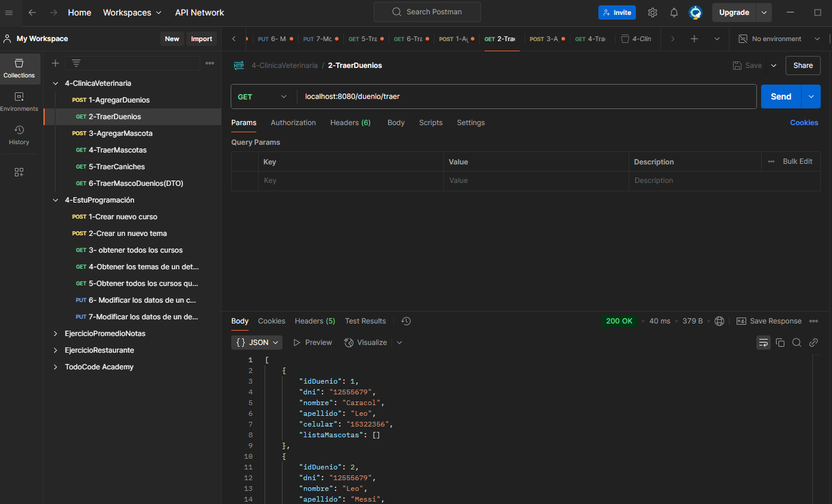Select 5-TraerCaniches request in sidebar
The height and width of the screenshot is (504, 832).
pos(116,167)
